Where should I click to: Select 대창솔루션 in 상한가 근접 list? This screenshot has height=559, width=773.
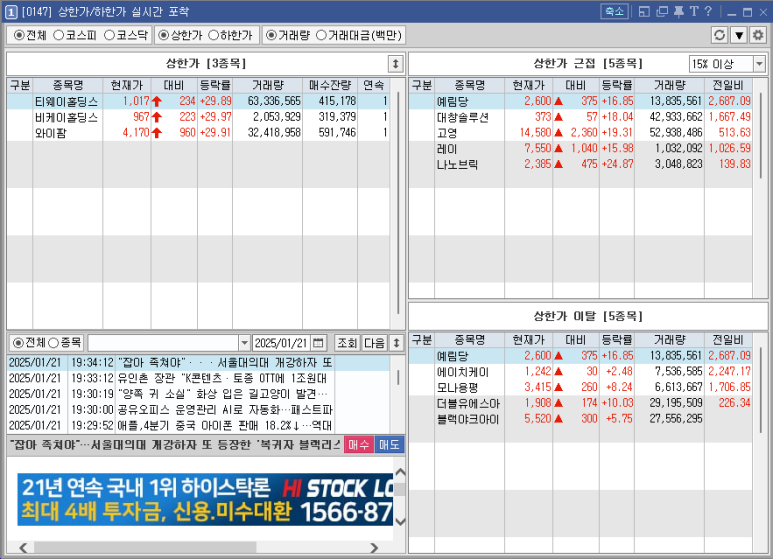click(581, 117)
